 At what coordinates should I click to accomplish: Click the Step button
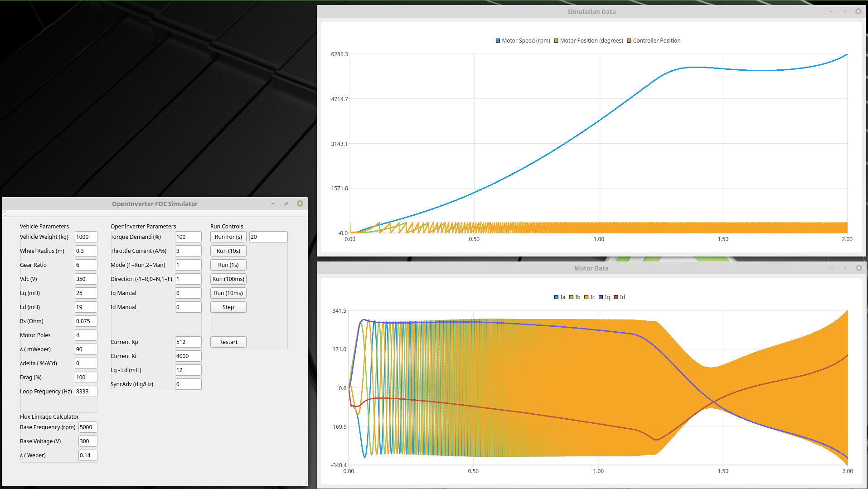228,307
